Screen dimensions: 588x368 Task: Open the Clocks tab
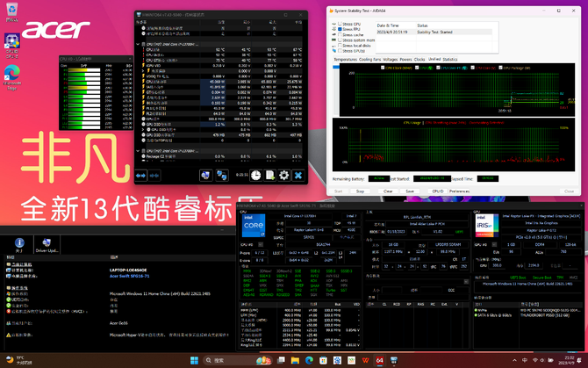419,59
